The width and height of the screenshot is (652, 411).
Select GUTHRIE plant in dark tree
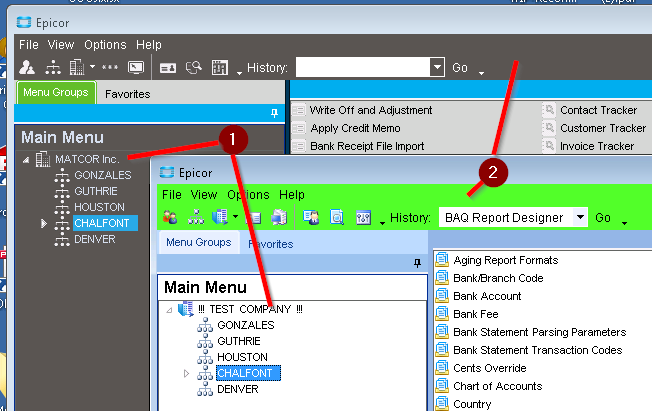tap(96, 191)
